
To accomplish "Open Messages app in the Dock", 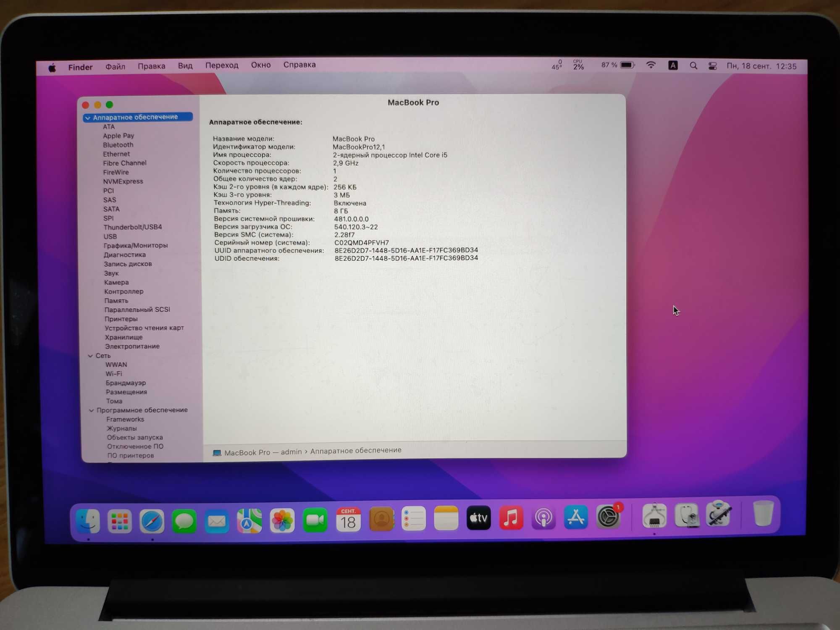I will (x=184, y=521).
